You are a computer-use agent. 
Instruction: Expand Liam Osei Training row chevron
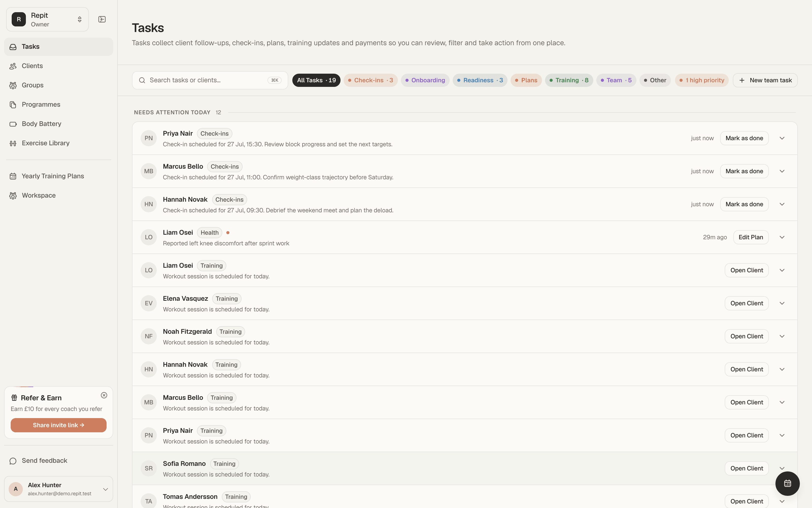pos(782,271)
